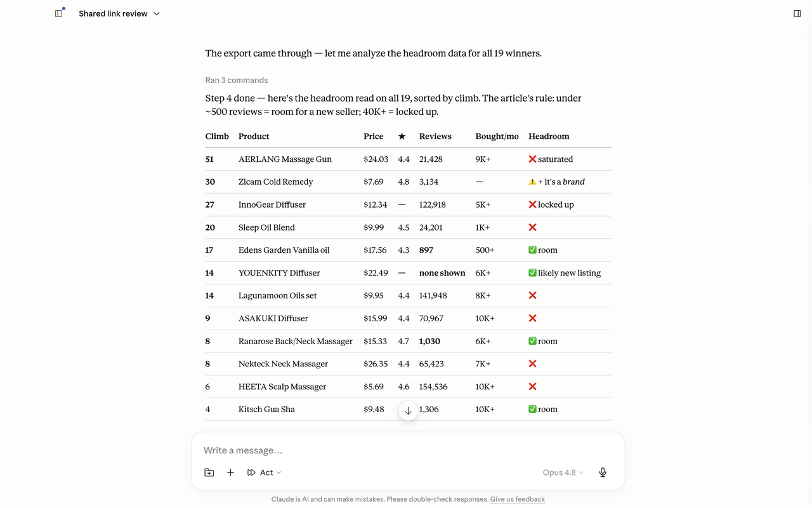The height and width of the screenshot is (508, 812).
Task: Click the add folder icon
Action: 209,472
